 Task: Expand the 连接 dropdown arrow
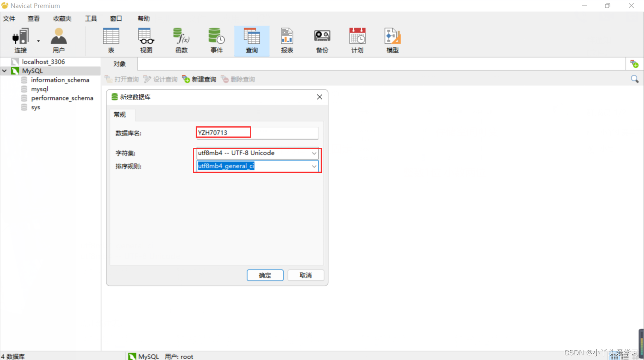(38, 41)
